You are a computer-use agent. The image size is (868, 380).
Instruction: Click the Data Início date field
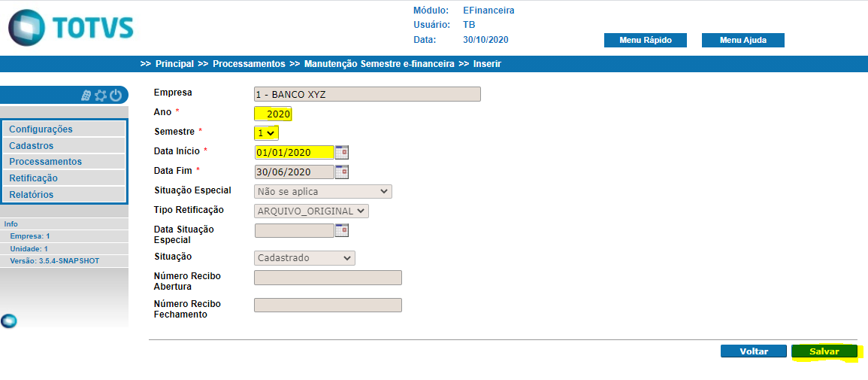(x=295, y=152)
